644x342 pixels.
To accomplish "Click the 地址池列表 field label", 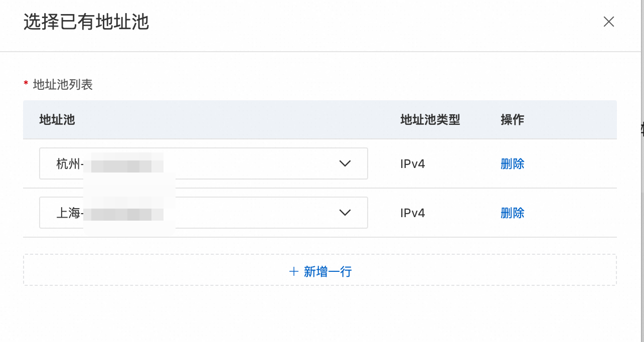I will tap(63, 85).
